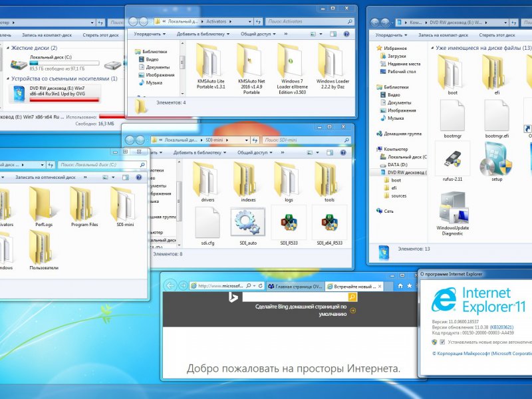Click the Поиск: Activators search field
The image size is (532, 399).
tap(310, 21)
